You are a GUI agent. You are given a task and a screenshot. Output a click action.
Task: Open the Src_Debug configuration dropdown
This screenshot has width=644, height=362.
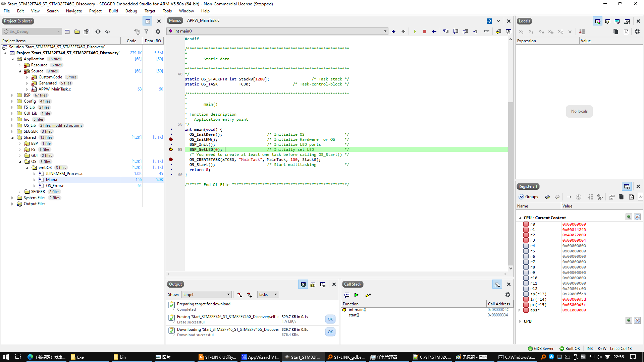[x=32, y=32]
